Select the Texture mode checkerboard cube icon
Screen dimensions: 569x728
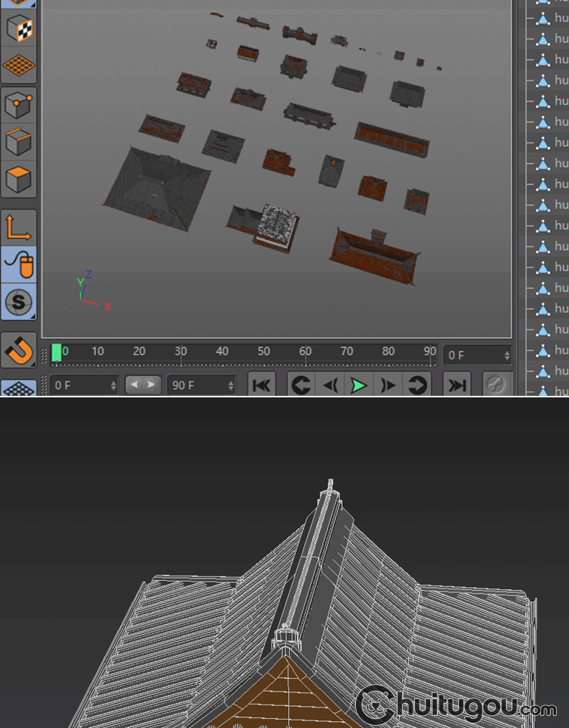click(19, 30)
